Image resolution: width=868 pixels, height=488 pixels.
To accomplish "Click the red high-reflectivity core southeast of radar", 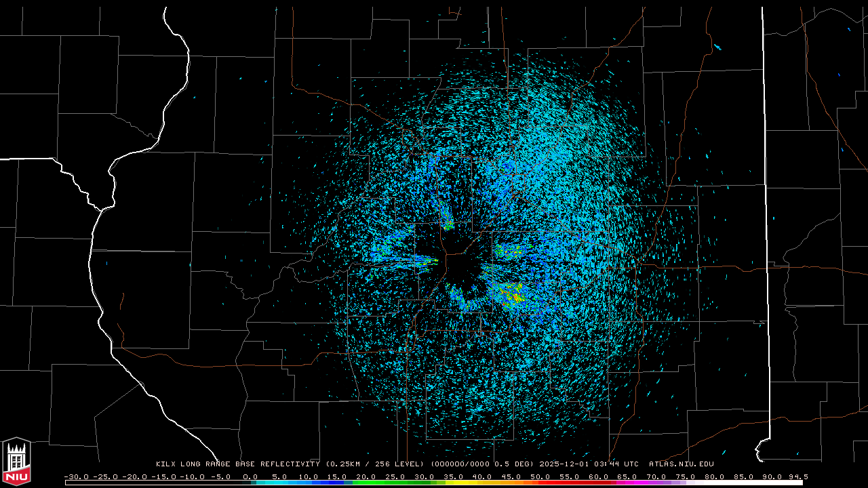I will (516, 296).
